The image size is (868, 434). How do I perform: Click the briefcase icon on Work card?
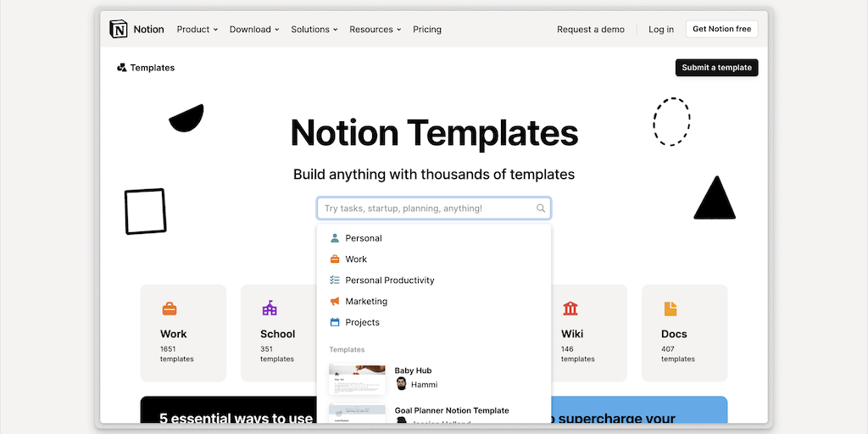[x=170, y=309]
